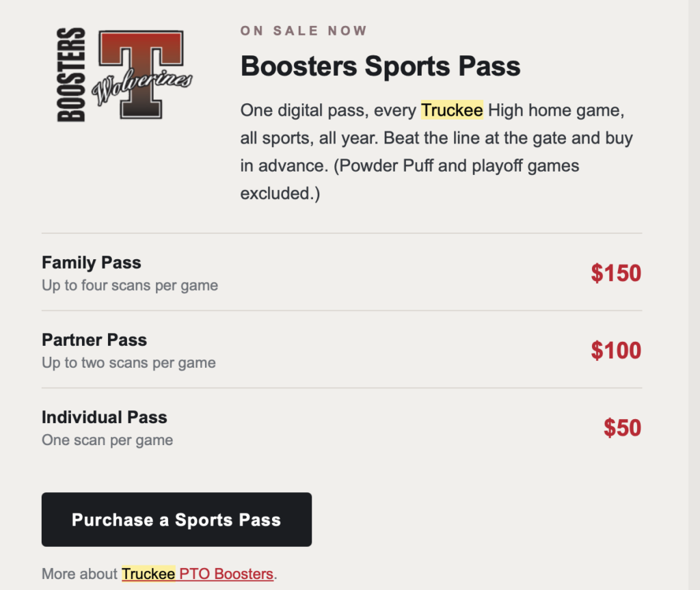Click the vertical BOOSTERS text in logo

[x=71, y=75]
